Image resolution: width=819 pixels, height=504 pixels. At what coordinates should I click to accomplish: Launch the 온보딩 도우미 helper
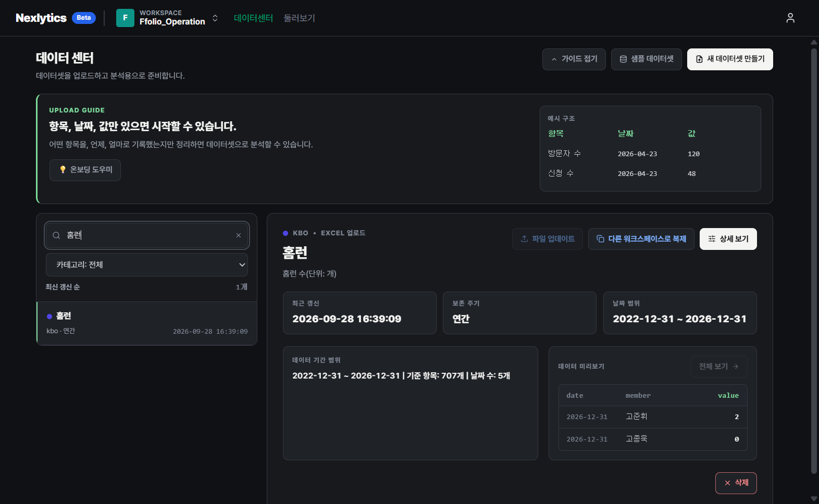pyautogui.click(x=85, y=170)
